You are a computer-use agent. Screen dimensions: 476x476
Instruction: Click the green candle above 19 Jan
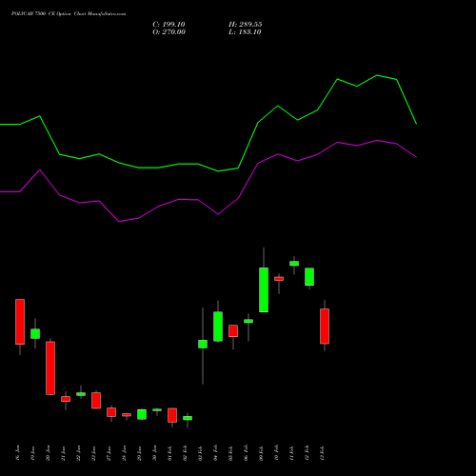(35, 334)
